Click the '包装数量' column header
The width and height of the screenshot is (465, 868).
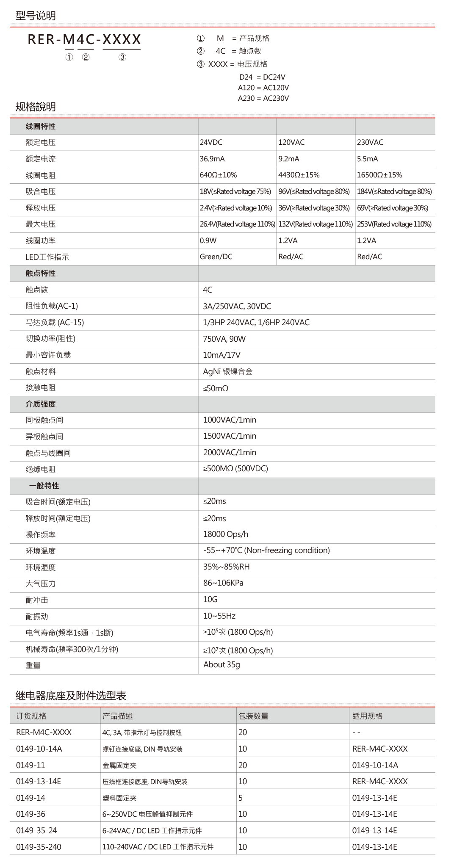coord(254,716)
